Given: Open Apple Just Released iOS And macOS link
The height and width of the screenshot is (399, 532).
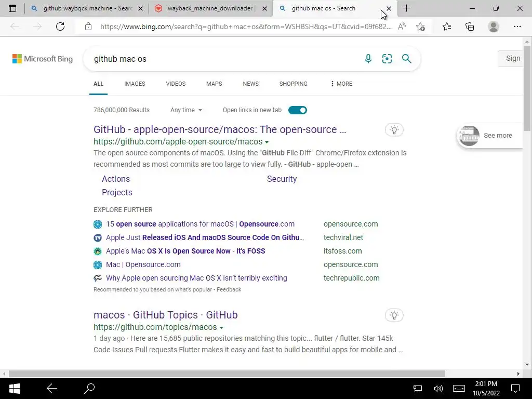Looking at the screenshot, I should pos(205,237).
